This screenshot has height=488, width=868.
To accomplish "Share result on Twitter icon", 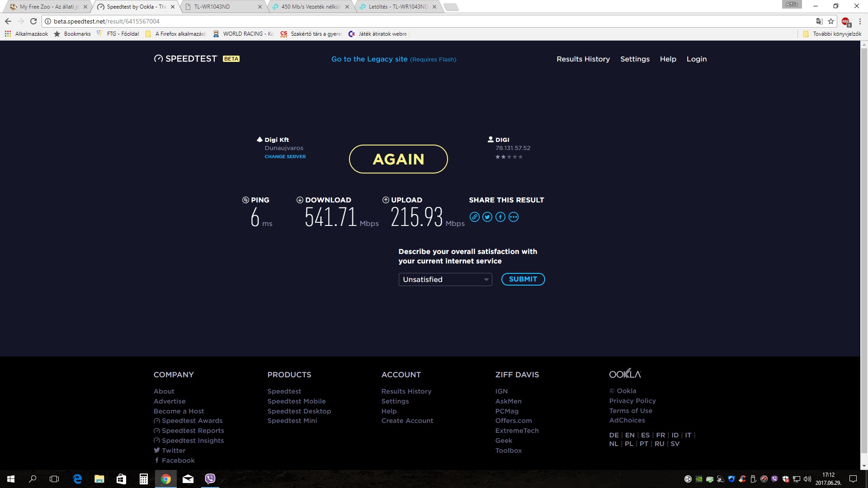I will 487,217.
